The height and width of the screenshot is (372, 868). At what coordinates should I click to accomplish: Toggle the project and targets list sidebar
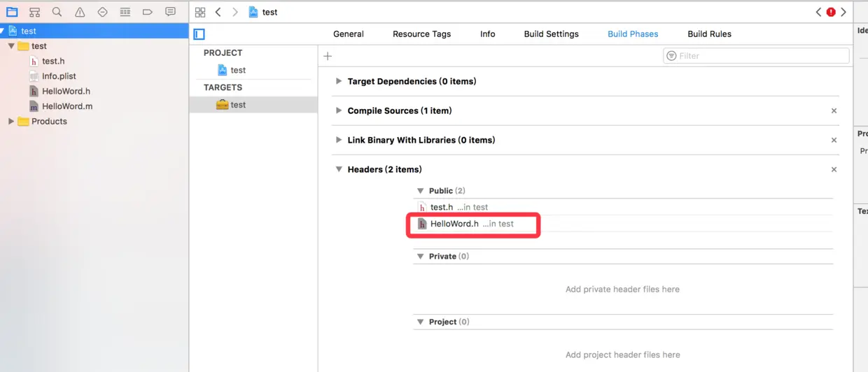point(199,34)
